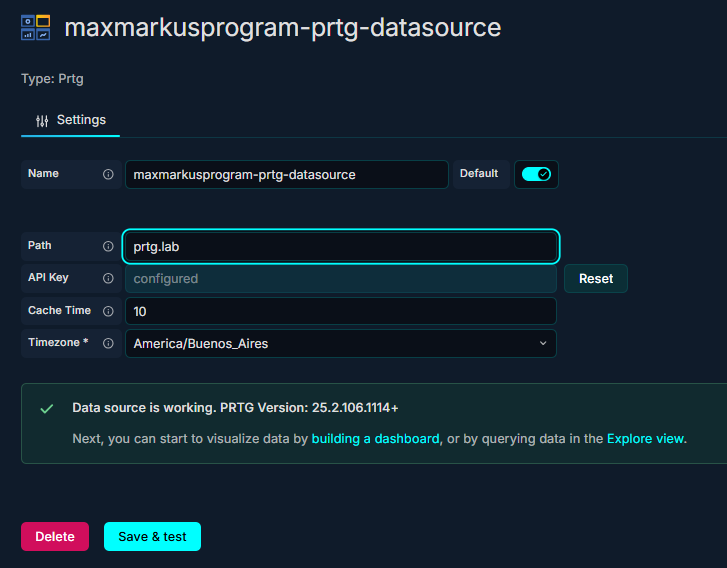Click the Name field label
The image size is (727, 568).
[43, 173]
